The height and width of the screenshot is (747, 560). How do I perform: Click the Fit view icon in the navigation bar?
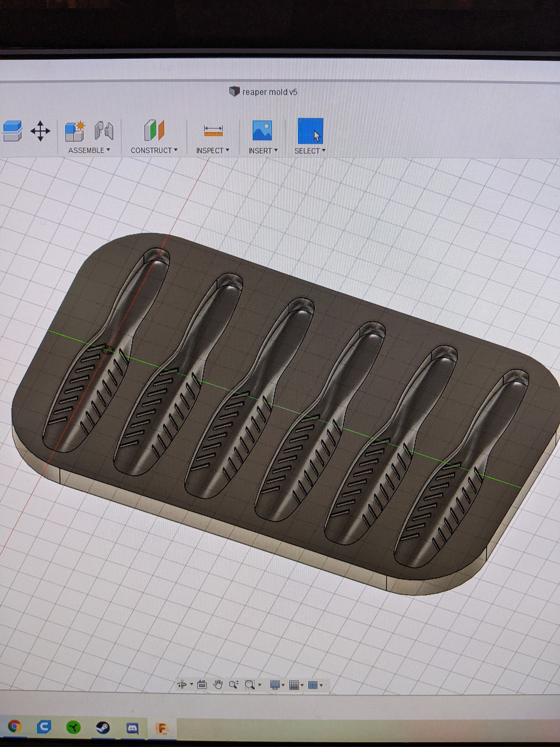coord(202,685)
